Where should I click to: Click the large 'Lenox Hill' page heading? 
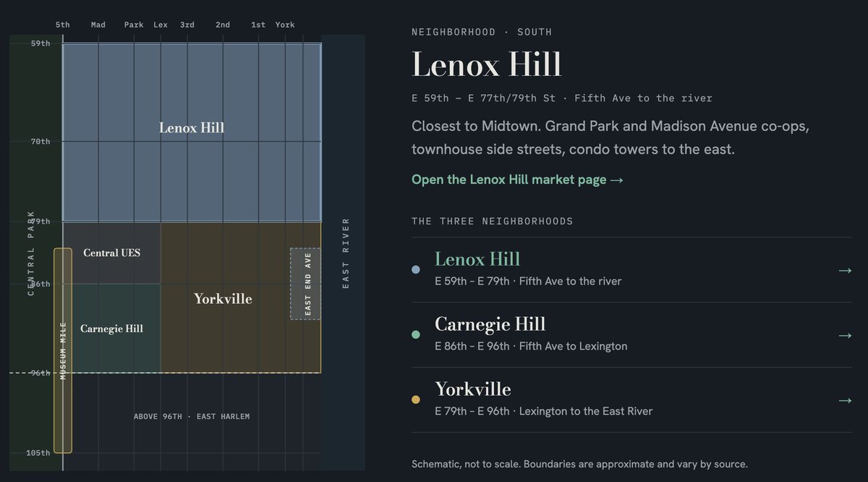coord(487,64)
